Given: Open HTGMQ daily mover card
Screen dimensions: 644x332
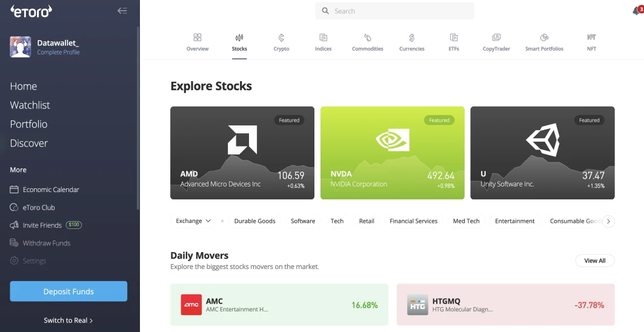Looking at the screenshot, I should (506, 305).
